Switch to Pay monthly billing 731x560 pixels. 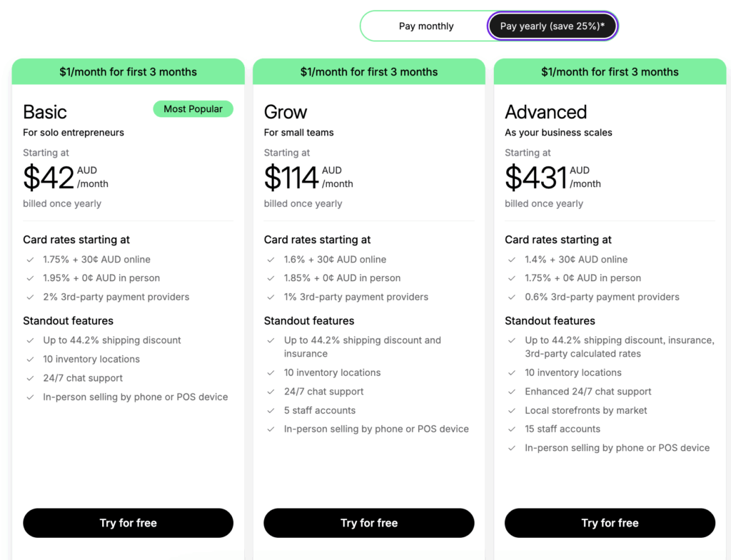tap(426, 26)
